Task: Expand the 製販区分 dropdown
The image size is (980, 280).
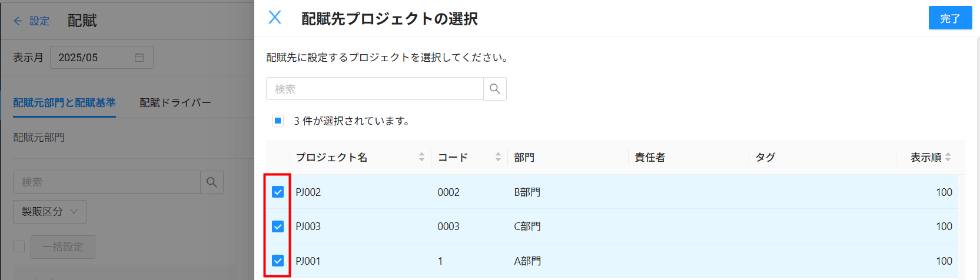Action: pyautogui.click(x=49, y=212)
